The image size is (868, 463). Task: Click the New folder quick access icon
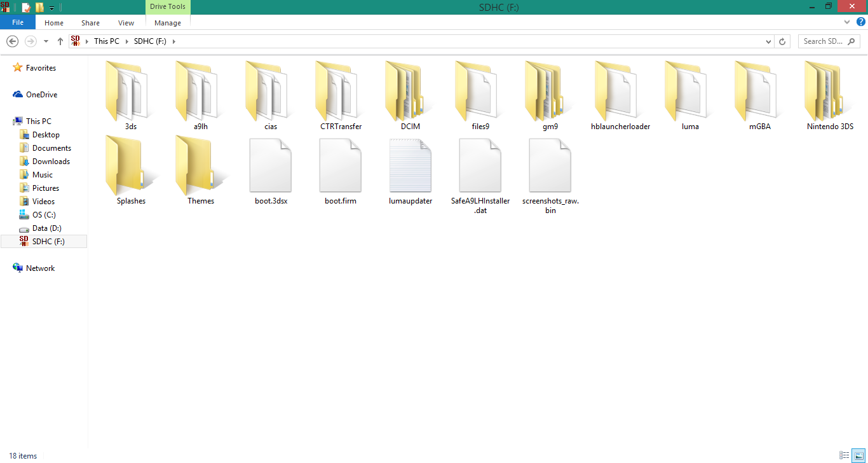click(39, 8)
